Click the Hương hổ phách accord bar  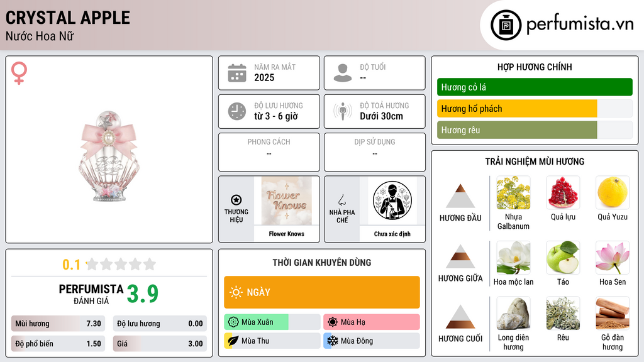tap(535, 109)
